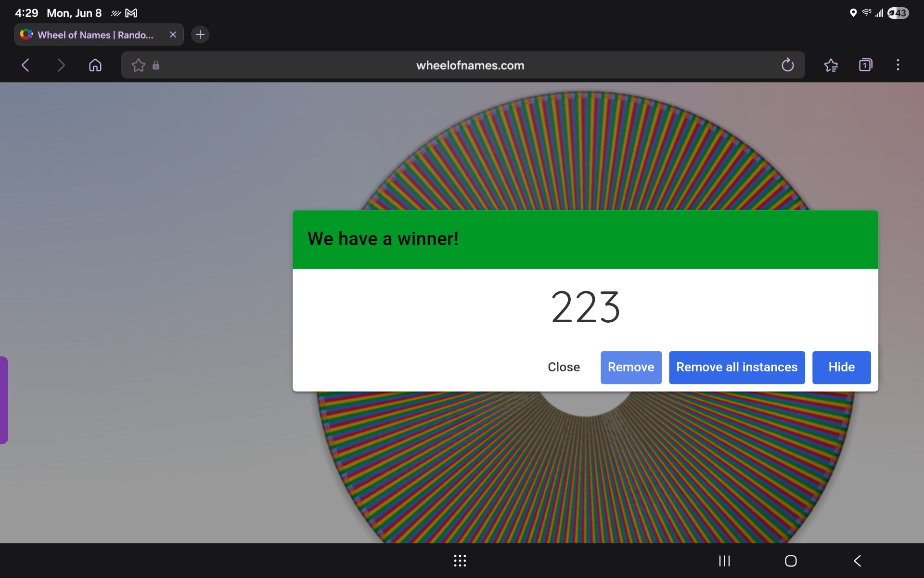Open Gmail notification icon in status bar

131,13
